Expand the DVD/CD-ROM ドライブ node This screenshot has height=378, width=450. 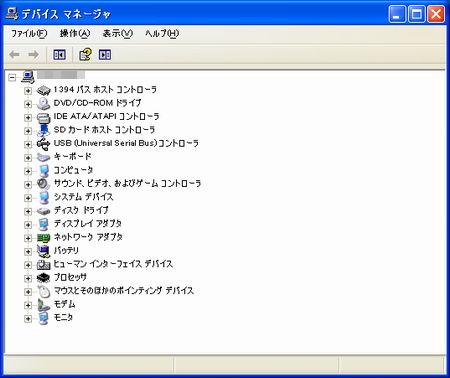(28, 104)
